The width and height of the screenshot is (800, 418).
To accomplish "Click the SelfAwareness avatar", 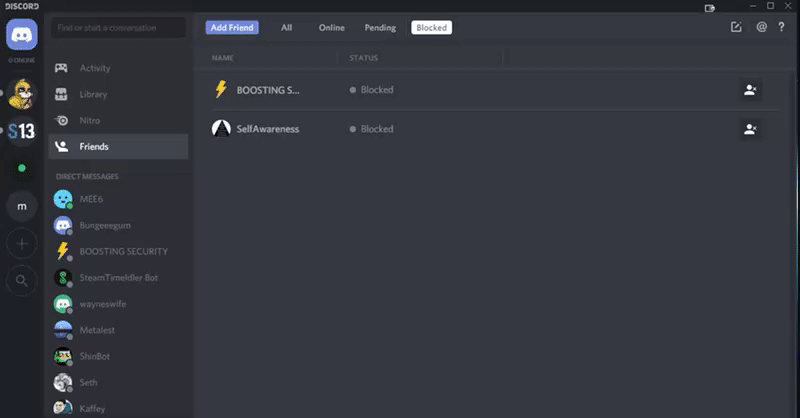I will (221, 129).
